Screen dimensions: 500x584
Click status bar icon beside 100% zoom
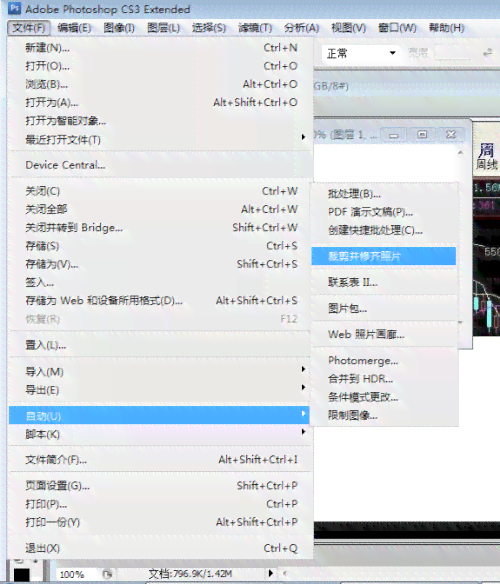[107, 574]
